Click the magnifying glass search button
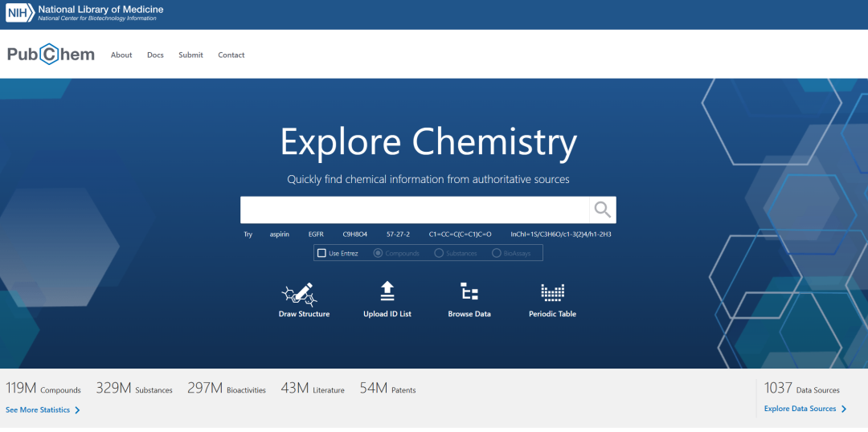Screen dimensions: 868x432 602,210
